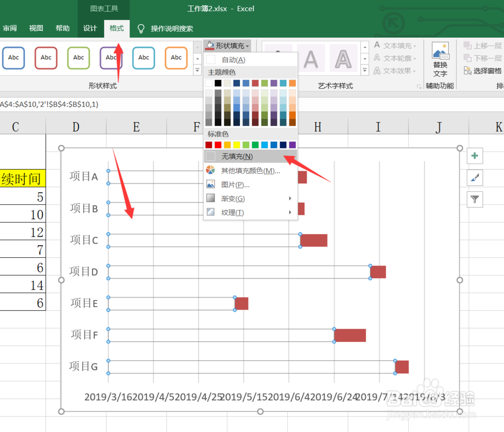
Task: Click the yellow 续时间 header cell
Action: tap(23, 179)
